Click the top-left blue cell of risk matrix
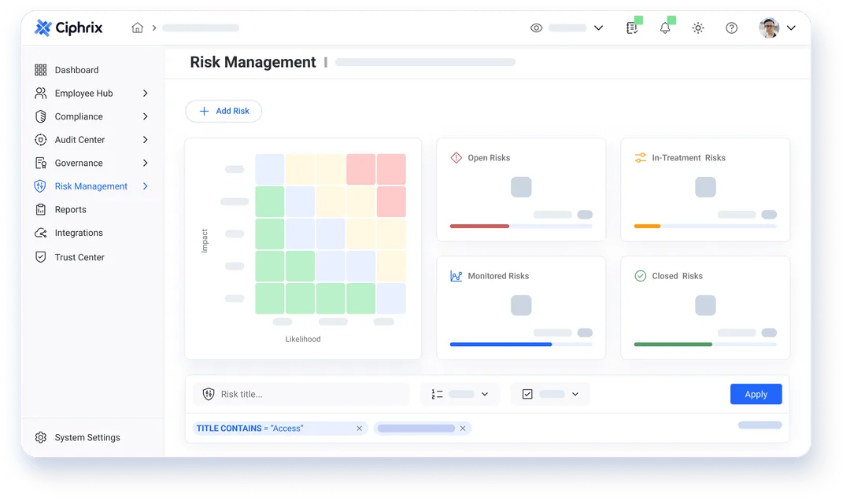This screenshot has width=850, height=504. (x=270, y=170)
